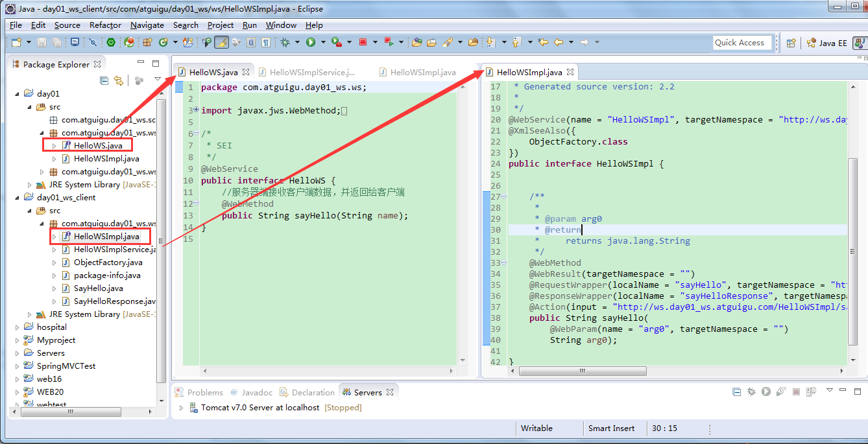868x444 pixels.
Task: Select SayHelloResponse.java in Package Explorer
Action: [x=108, y=301]
